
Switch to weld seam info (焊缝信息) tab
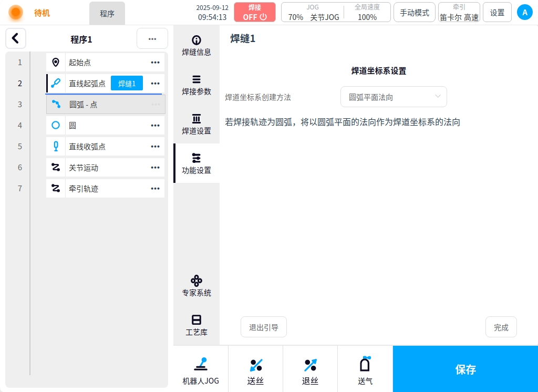[x=196, y=45]
